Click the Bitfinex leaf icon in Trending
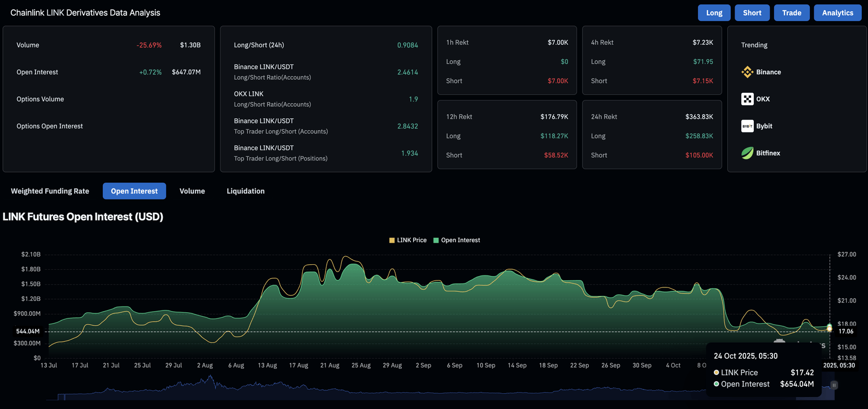Image resolution: width=868 pixels, height=409 pixels. click(747, 153)
